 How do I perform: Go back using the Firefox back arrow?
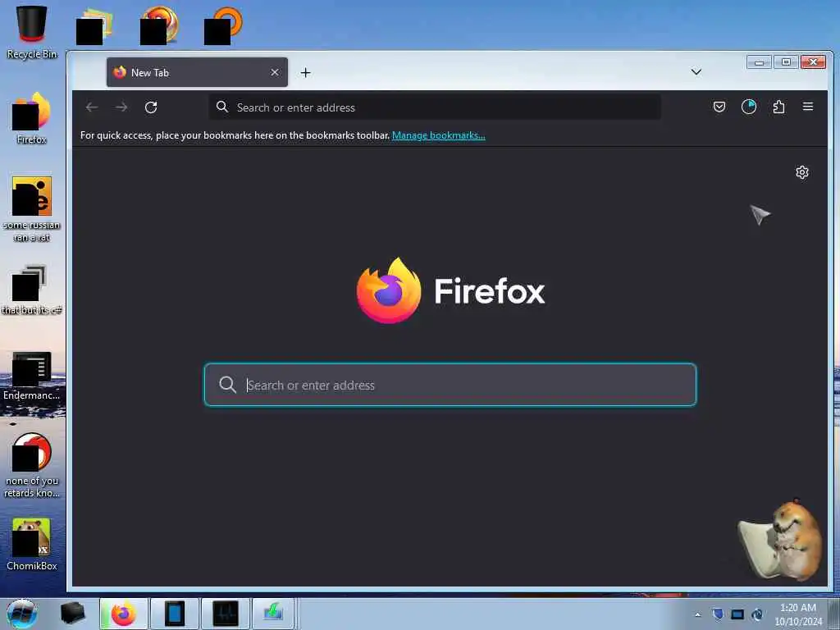pos(92,107)
